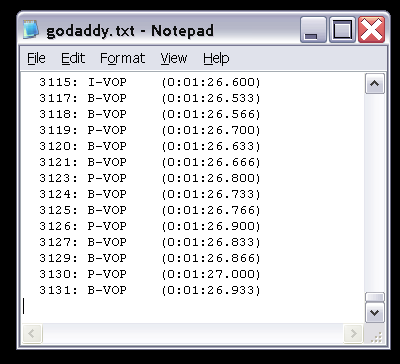Open the File menu
400x364 pixels.
(x=36, y=59)
